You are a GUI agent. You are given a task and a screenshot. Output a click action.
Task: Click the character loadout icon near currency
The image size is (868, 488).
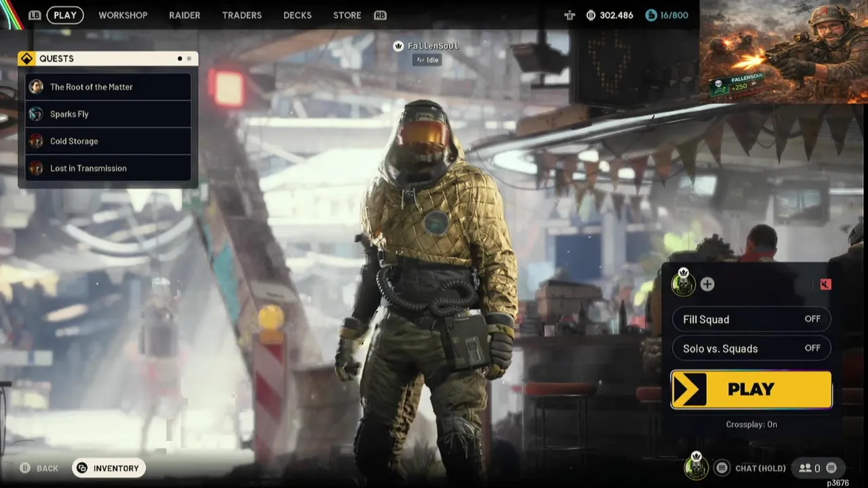570,15
